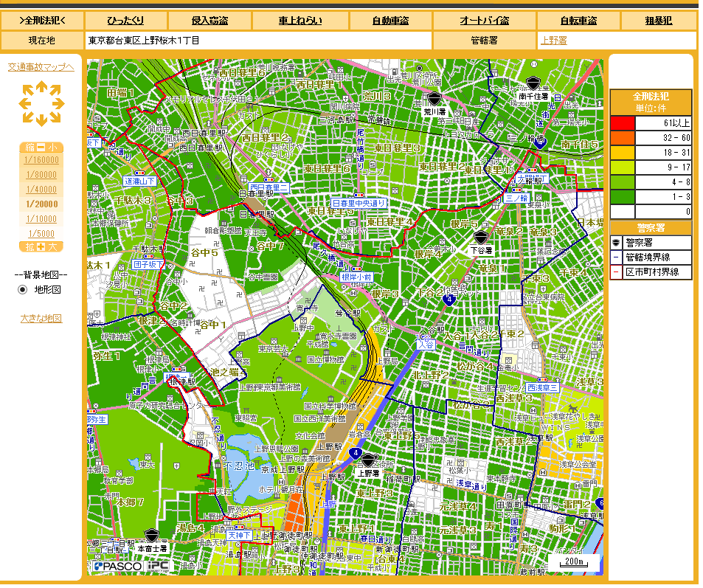Switch to the ひったくり crime tab
This screenshot has height=588, width=703.
[125, 20]
